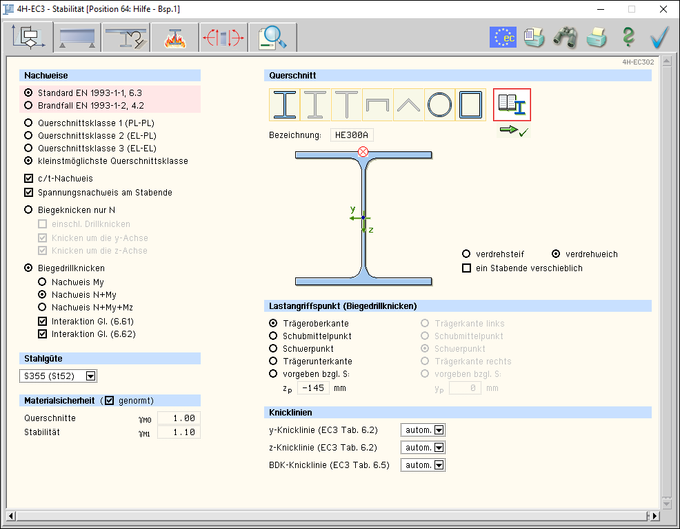Open help with green question mark
Viewport: 680px width, 529px height.
tap(628, 38)
